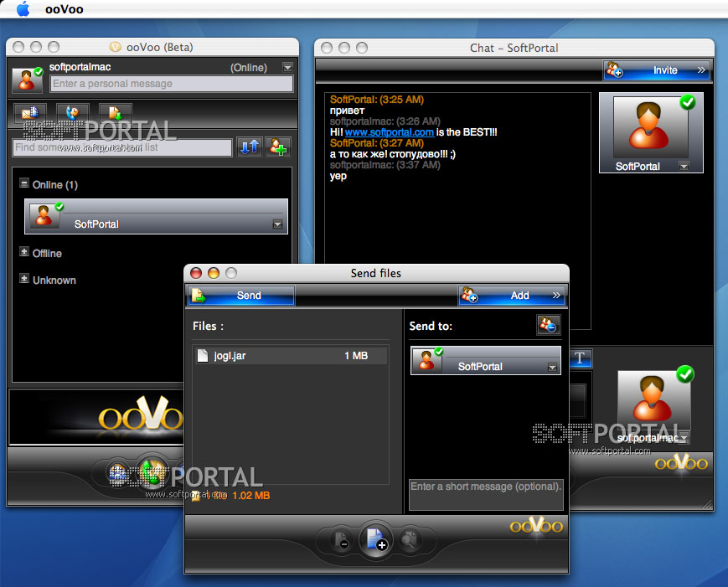
Task: Click the personal message input field
Action: point(172,84)
